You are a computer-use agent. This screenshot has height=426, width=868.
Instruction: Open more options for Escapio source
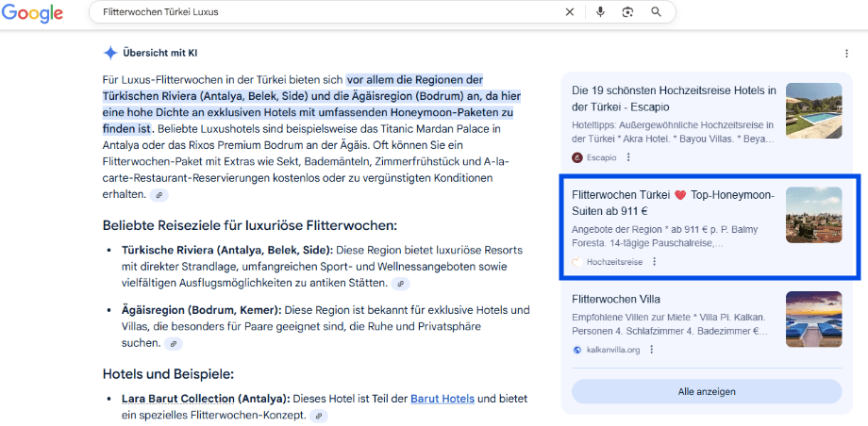628,157
